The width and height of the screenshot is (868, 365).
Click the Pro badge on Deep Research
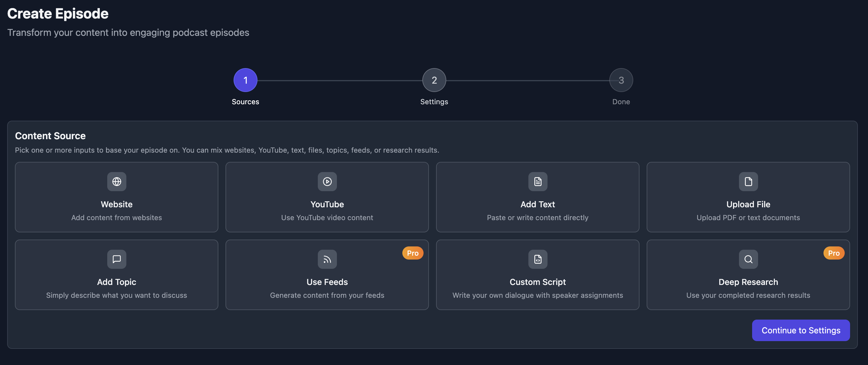pos(834,253)
